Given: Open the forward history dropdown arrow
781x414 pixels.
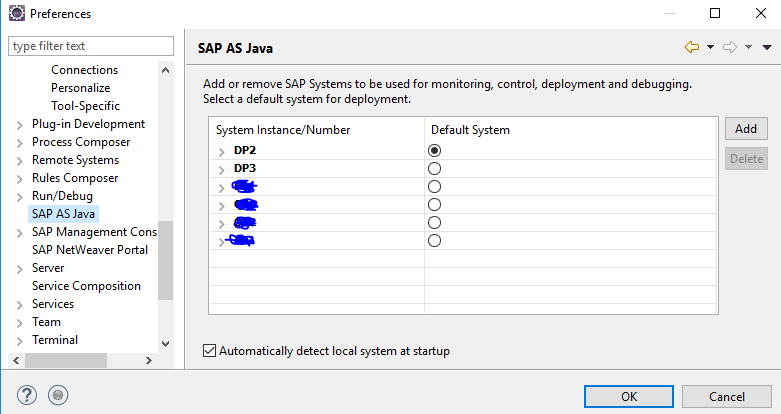Looking at the screenshot, I should 748,47.
